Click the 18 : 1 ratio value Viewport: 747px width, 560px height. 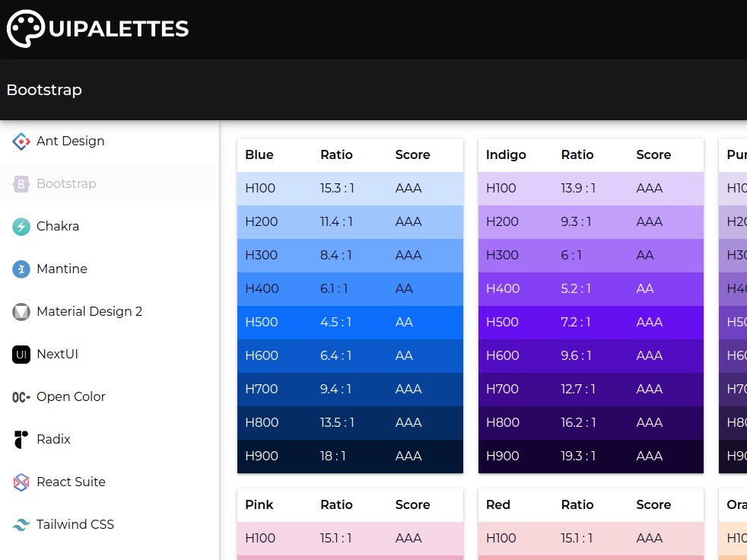332,456
